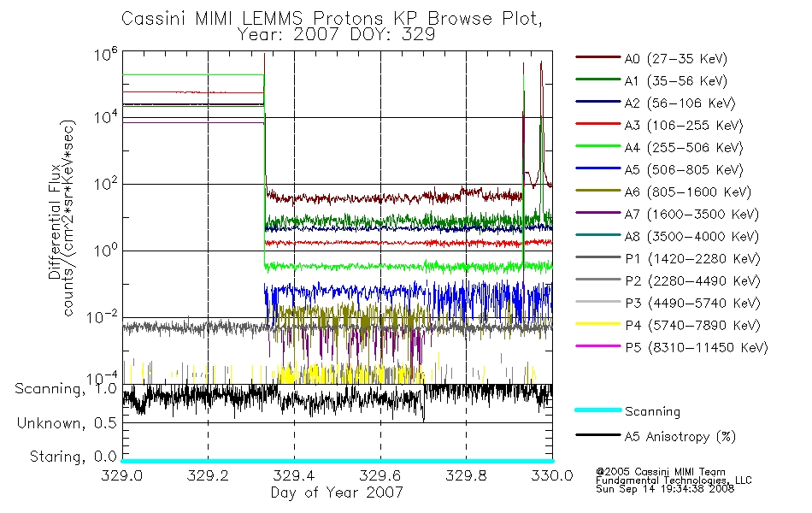
Task: Click the bright green A4 legend line
Action: click(x=597, y=146)
